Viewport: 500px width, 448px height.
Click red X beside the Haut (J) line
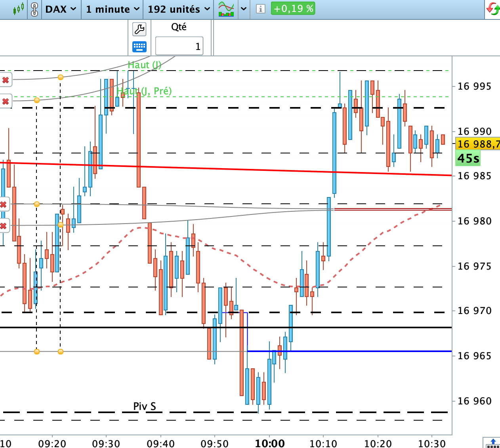[6, 80]
